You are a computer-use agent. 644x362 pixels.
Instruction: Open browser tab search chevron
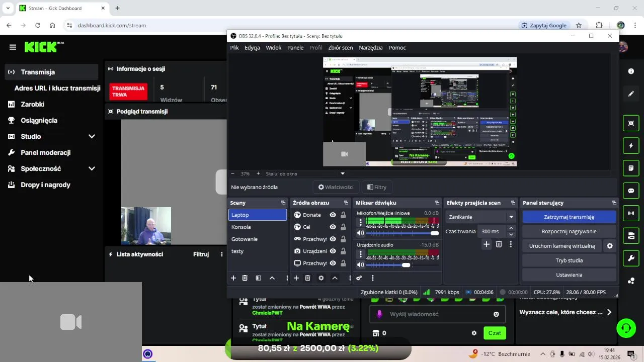pos(8,8)
